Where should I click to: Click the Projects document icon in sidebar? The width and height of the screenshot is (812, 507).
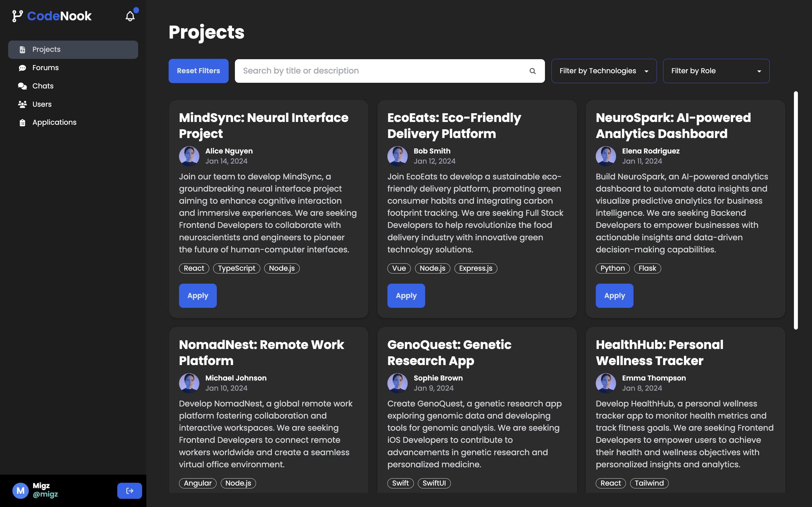(x=23, y=49)
